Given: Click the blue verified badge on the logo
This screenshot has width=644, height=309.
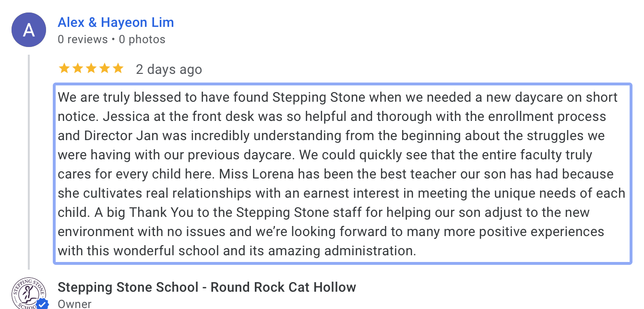Looking at the screenshot, I should coord(43,304).
